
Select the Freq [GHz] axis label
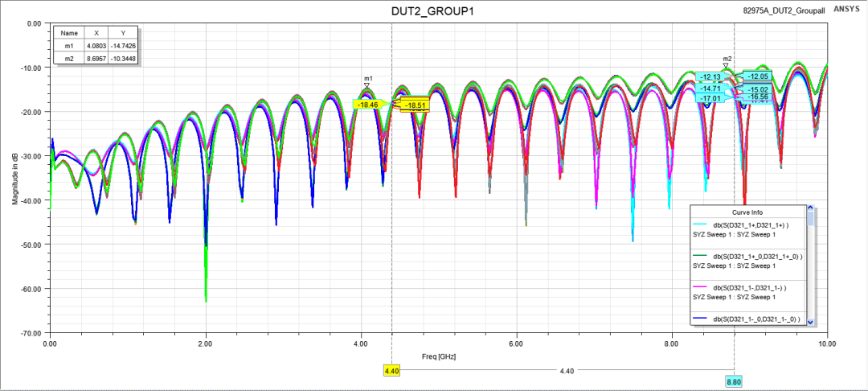pos(439,356)
